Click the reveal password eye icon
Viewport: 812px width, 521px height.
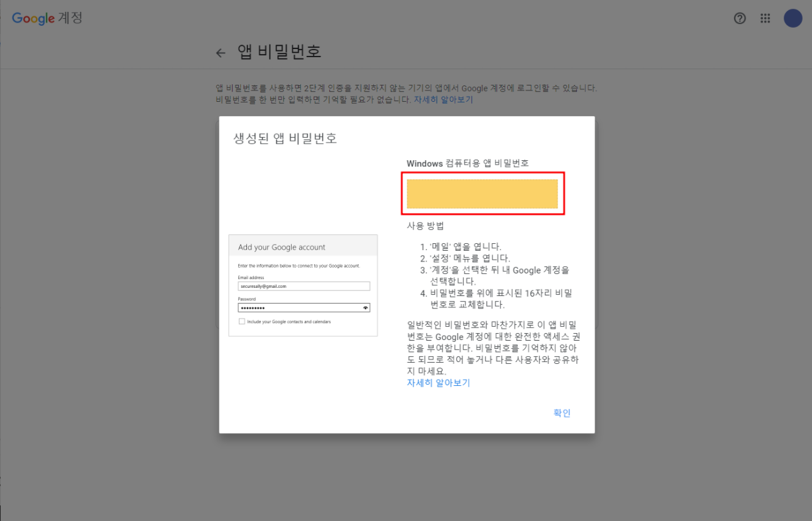[365, 308]
